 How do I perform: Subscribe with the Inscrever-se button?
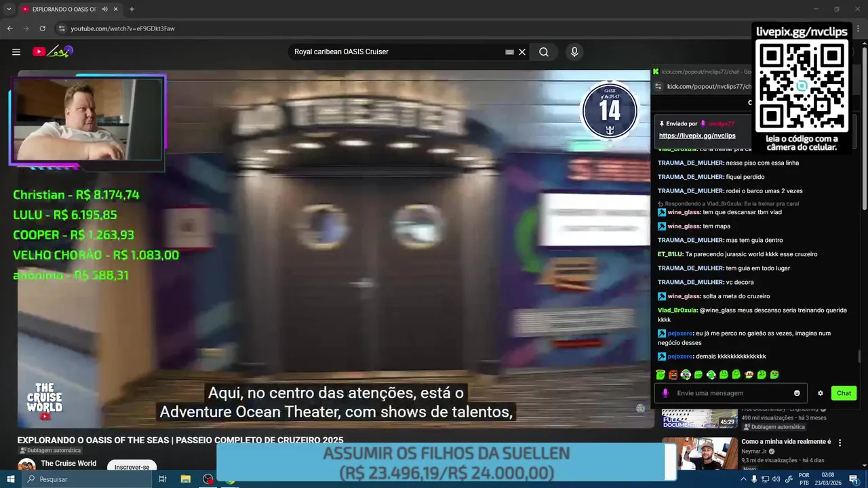point(132,466)
